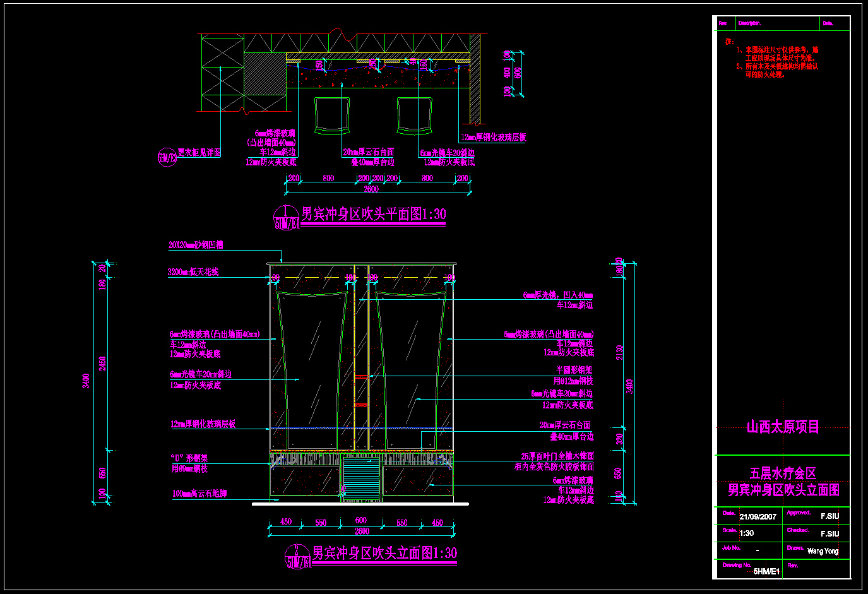Select the vertical dimension 2450
Image resolution: width=868 pixels, height=594 pixels.
pyautogui.click(x=103, y=364)
